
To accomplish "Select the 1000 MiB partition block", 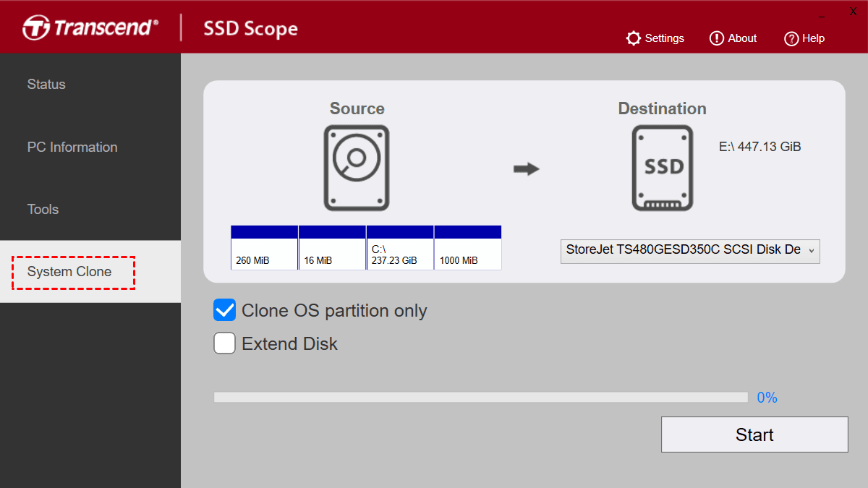I will [468, 248].
